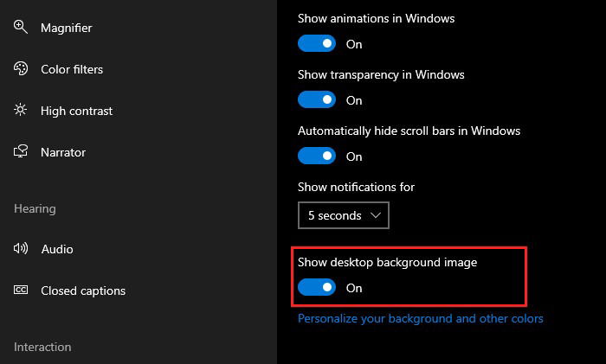Viewport: 606px width, 364px height.
Task: Open Closed captions settings
Action: click(x=83, y=291)
